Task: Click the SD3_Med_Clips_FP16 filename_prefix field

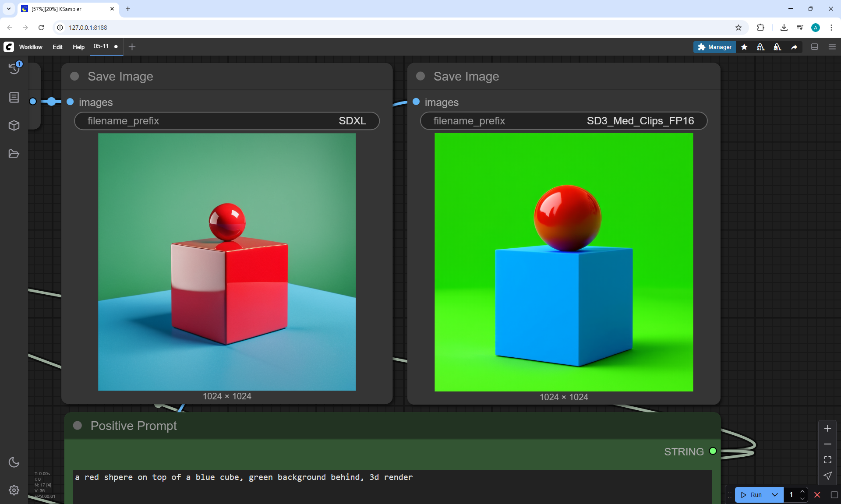Action: click(x=563, y=121)
